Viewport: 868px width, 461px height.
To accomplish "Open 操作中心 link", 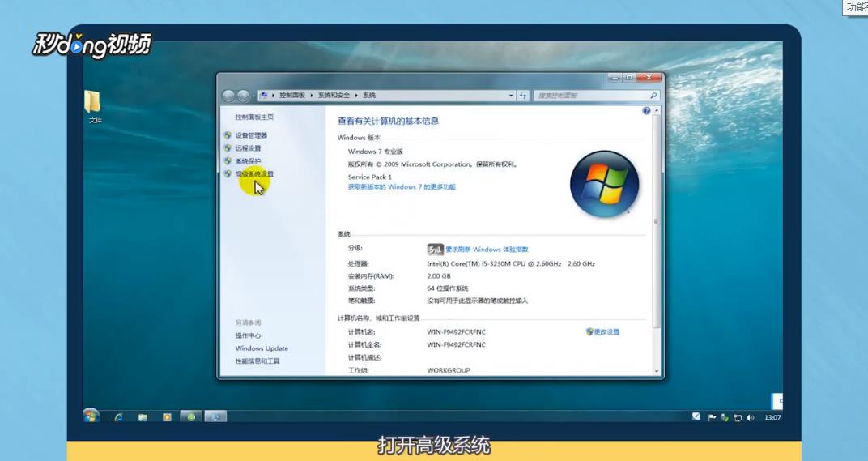I will coord(248,335).
